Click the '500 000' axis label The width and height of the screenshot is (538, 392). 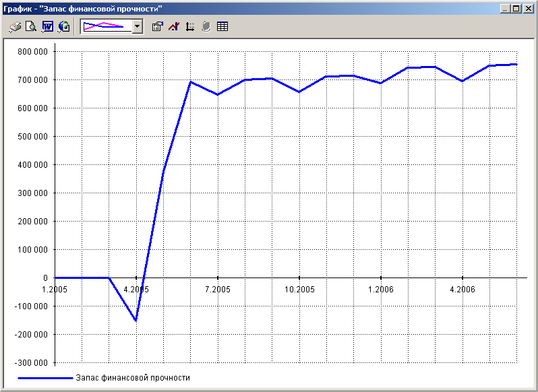pos(32,136)
